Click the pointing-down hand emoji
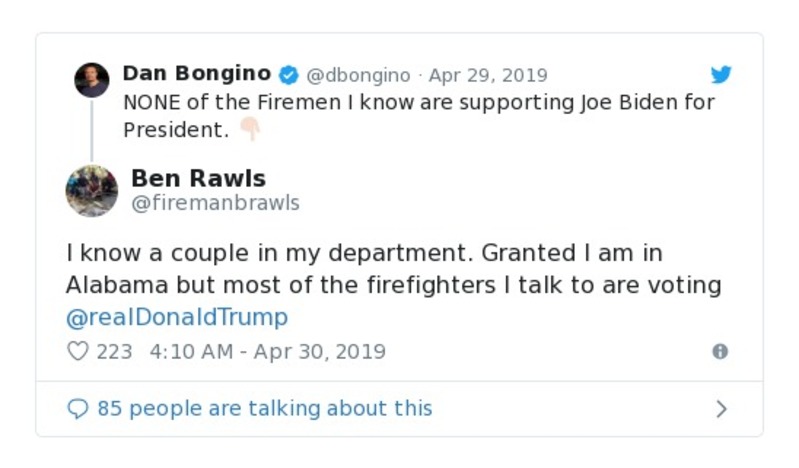This screenshot has width=799, height=468. click(249, 130)
